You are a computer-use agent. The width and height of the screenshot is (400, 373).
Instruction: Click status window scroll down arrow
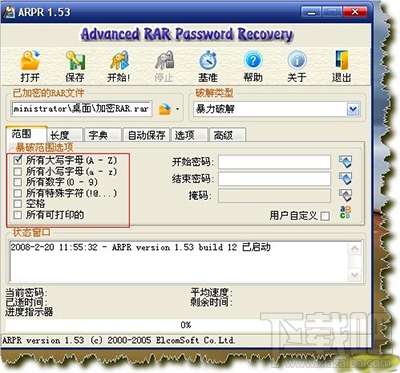coord(355,275)
